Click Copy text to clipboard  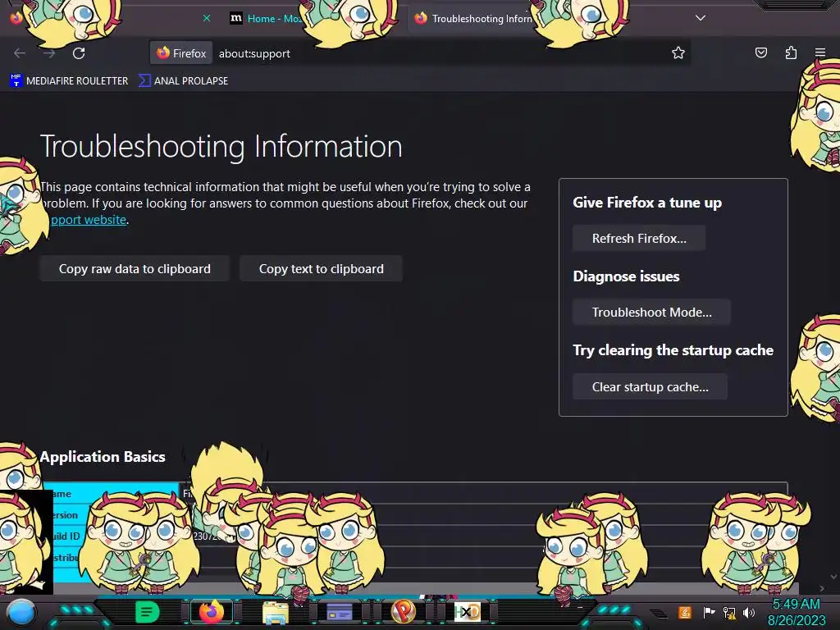[x=321, y=269]
